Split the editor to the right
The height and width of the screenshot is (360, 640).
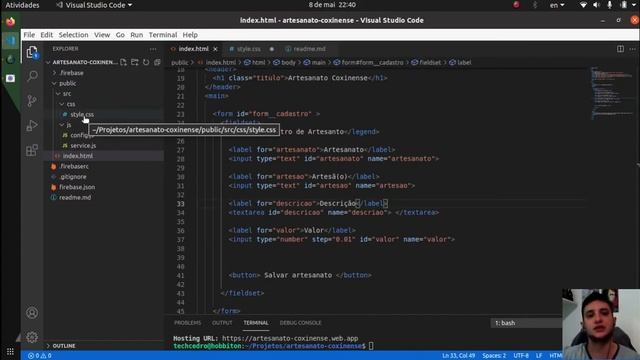(x=620, y=49)
